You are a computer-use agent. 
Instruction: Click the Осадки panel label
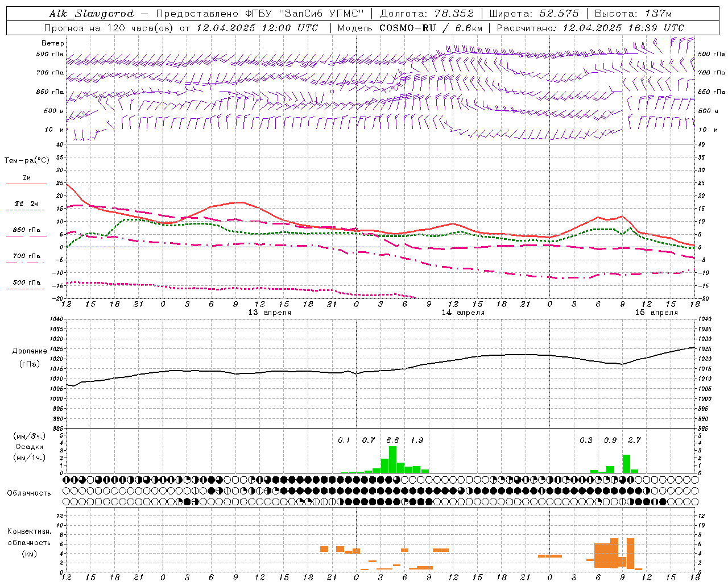coord(29,447)
